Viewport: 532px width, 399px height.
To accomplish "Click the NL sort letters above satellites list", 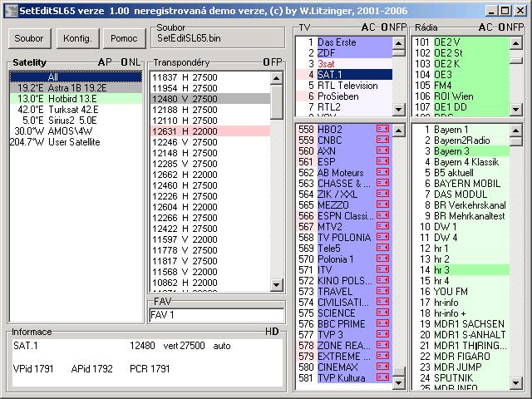I will click(x=135, y=62).
